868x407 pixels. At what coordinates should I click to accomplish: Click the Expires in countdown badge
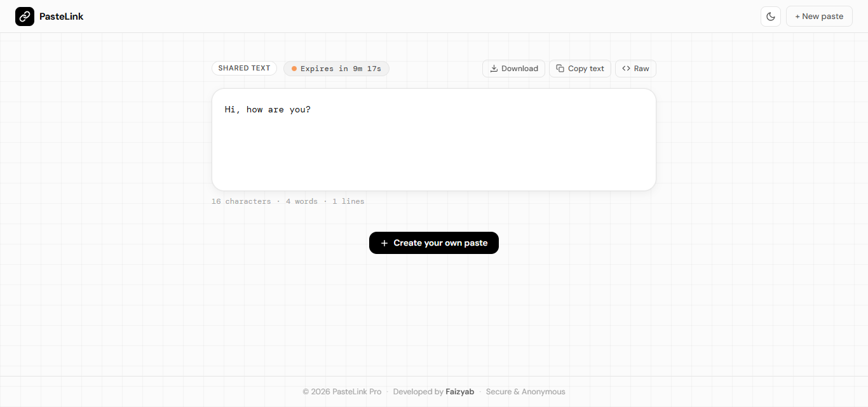[336, 69]
